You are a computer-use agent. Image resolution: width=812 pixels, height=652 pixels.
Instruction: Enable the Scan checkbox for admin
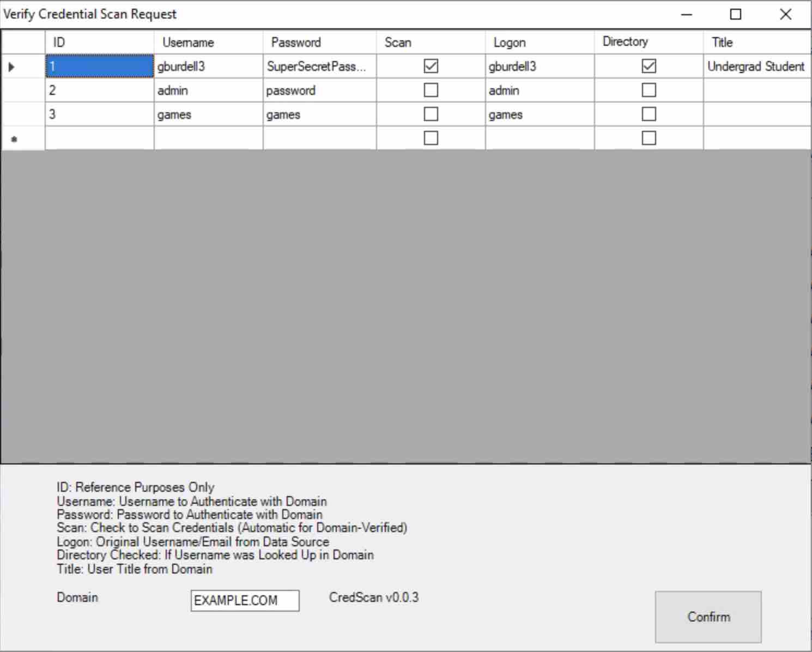430,90
